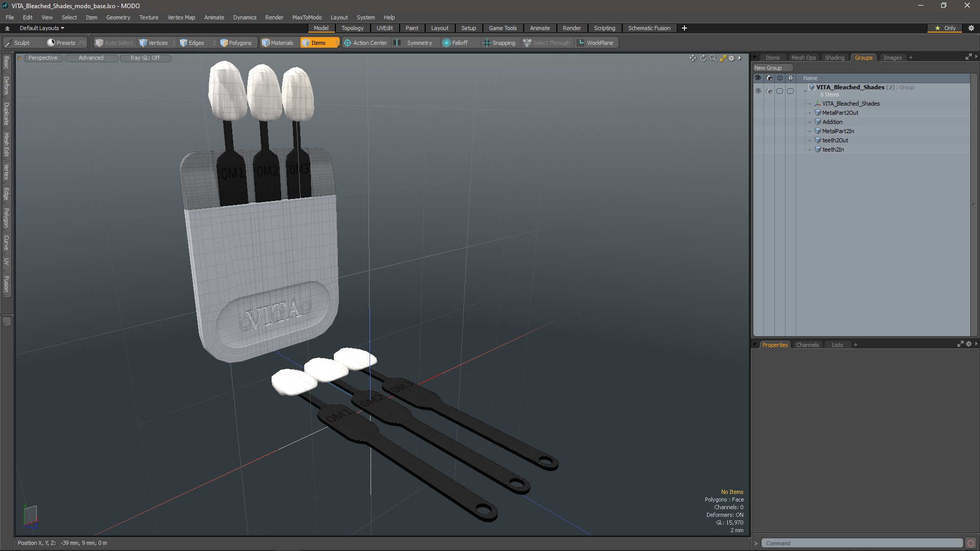
Task: Click the viewport pan icon
Action: tap(693, 58)
